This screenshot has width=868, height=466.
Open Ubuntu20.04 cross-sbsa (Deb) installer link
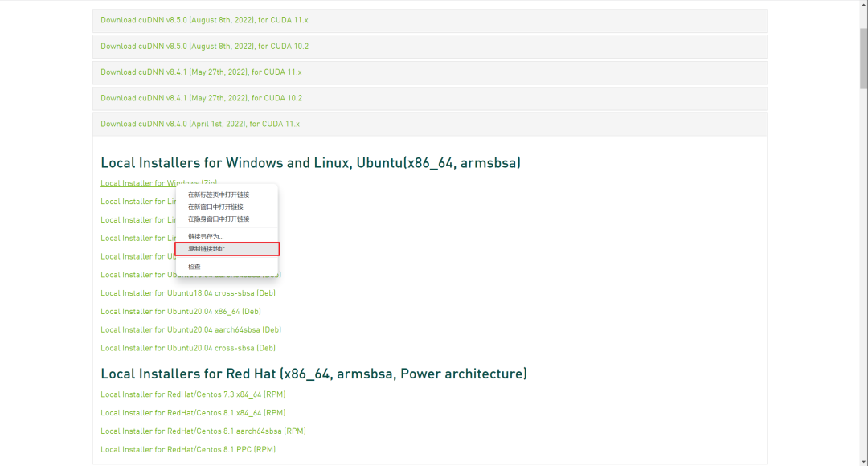point(187,348)
